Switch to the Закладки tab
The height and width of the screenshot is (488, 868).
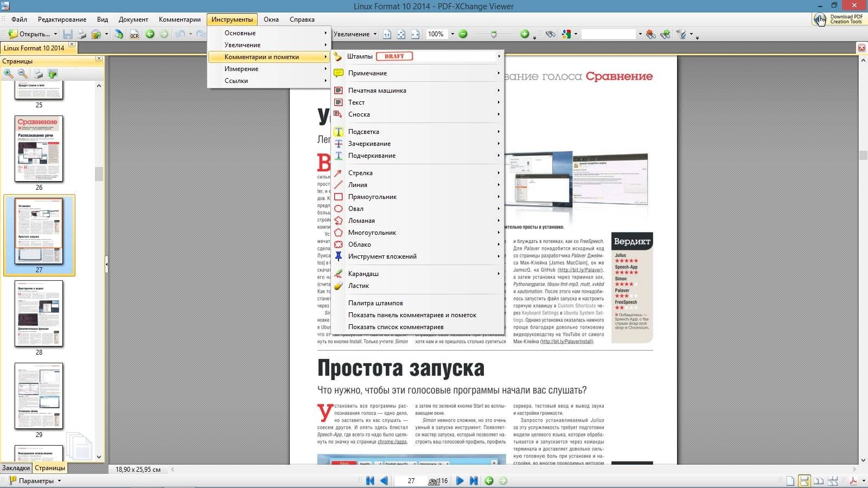pos(16,468)
